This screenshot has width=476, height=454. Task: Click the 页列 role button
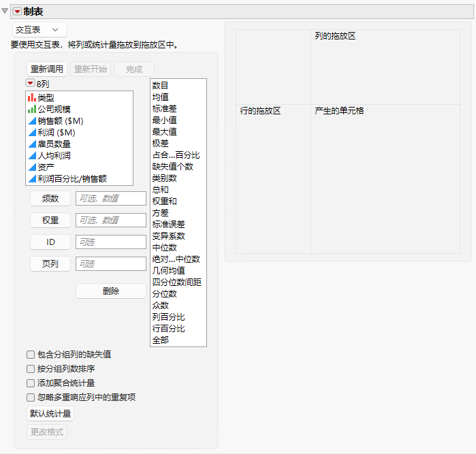[50, 263]
